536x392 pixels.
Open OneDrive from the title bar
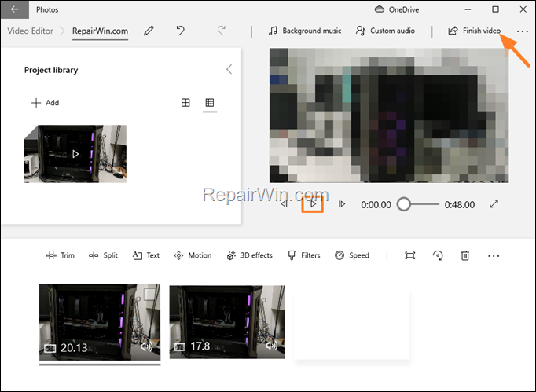[397, 9]
